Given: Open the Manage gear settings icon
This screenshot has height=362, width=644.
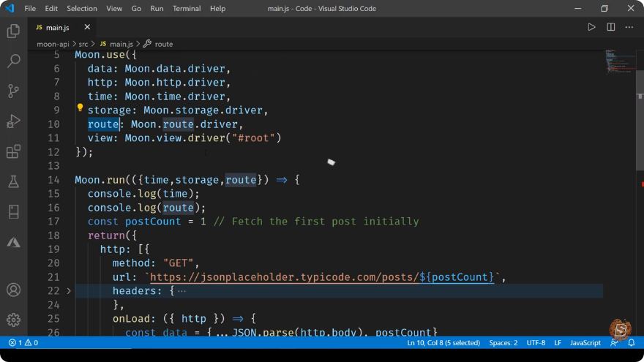Looking at the screenshot, I should tap(13, 320).
